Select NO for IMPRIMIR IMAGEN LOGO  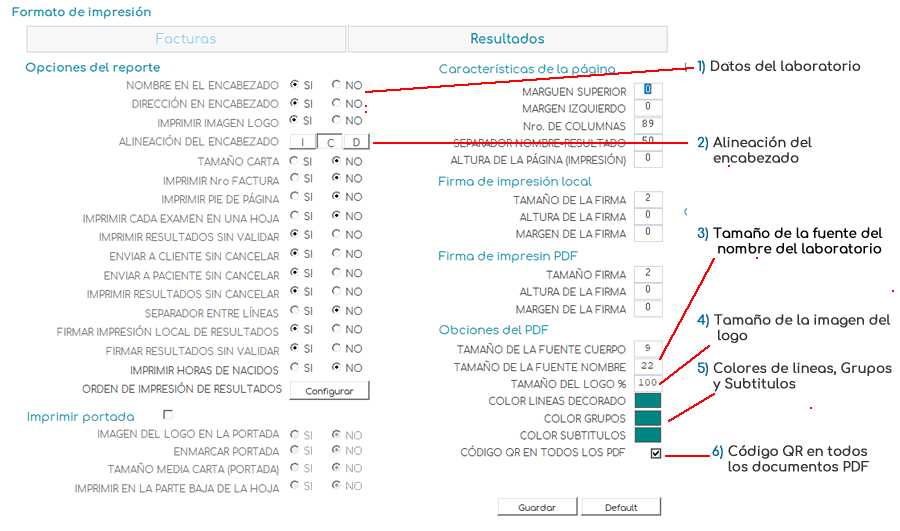[336, 123]
